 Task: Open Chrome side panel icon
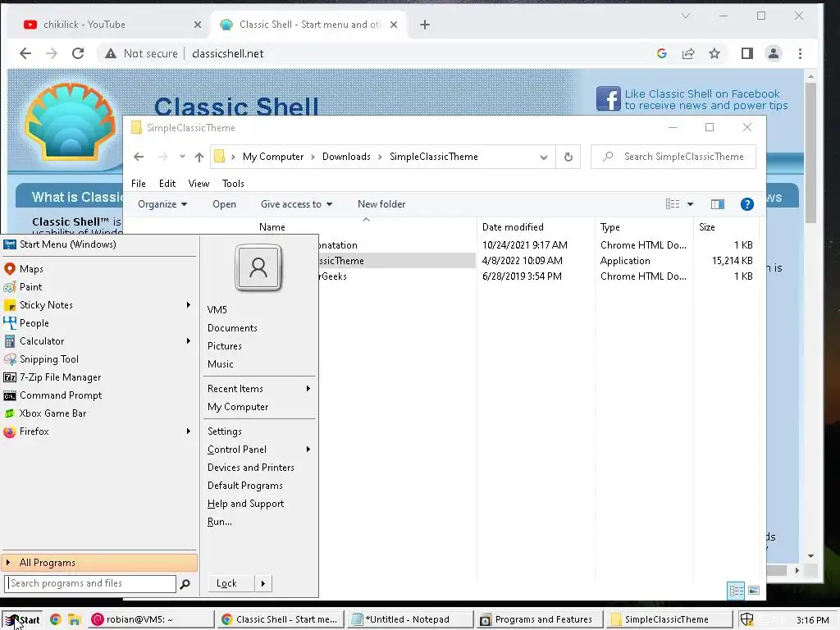click(x=746, y=53)
